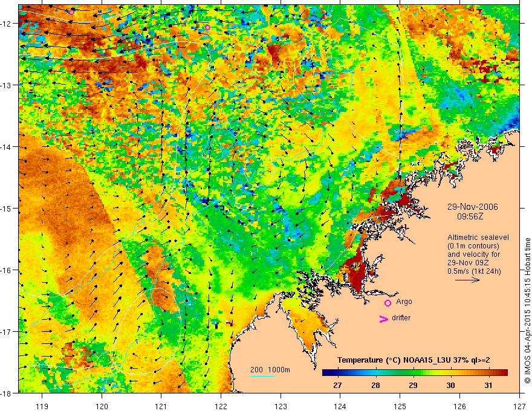Click the 29-Nov-2006 date label
532x411 pixels.
pyautogui.click(x=472, y=207)
